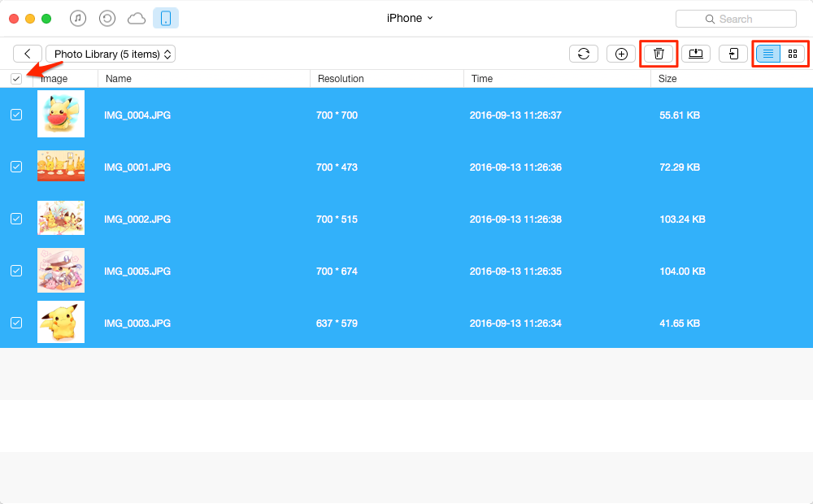Click the time 2016-09-13 11:26:34
The width and height of the screenshot is (813, 504).
tap(515, 323)
